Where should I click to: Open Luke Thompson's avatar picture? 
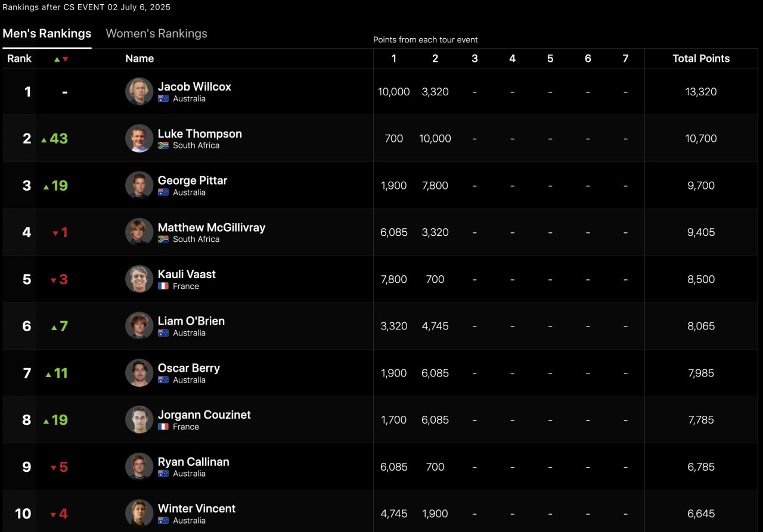point(139,138)
